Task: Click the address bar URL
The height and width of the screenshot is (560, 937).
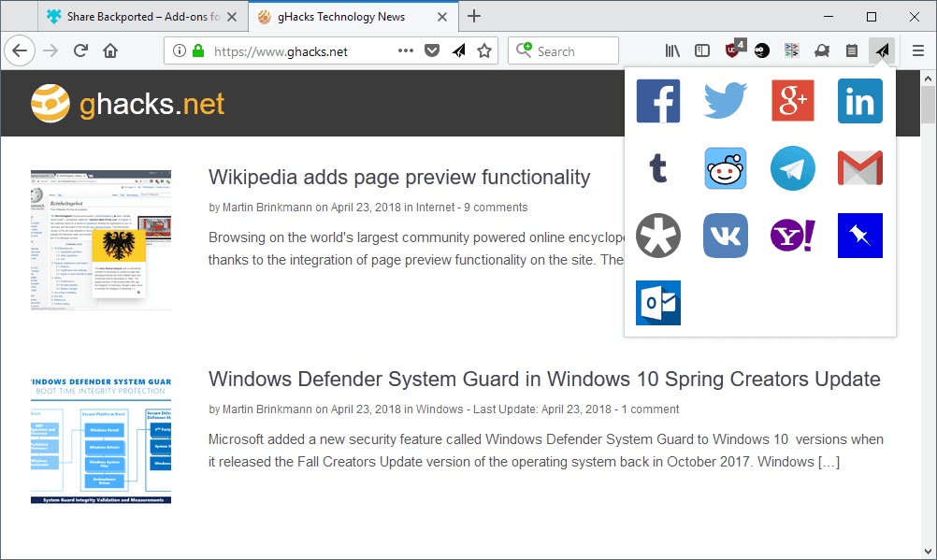Action: (x=281, y=51)
